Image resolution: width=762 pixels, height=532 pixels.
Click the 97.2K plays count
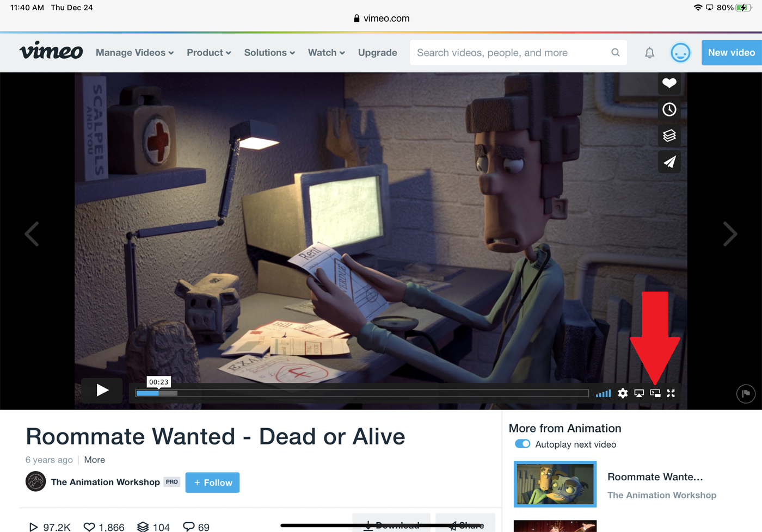pyautogui.click(x=50, y=527)
